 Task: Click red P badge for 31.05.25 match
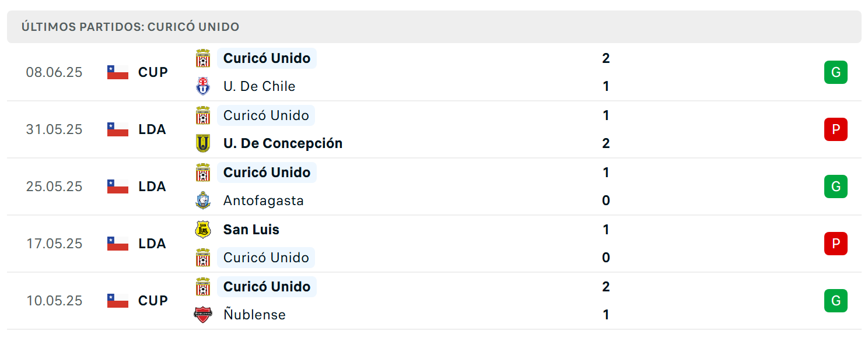[x=836, y=129]
